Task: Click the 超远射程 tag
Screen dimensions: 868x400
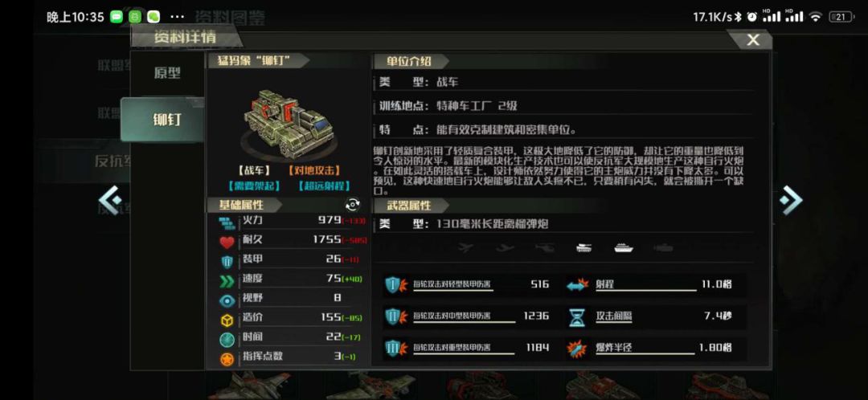Action: click(x=324, y=186)
